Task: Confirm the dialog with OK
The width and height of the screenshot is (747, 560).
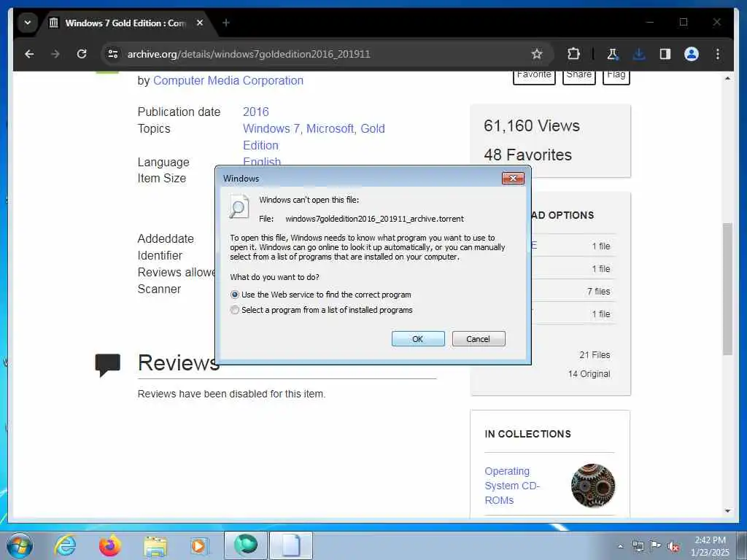Action: (x=418, y=339)
